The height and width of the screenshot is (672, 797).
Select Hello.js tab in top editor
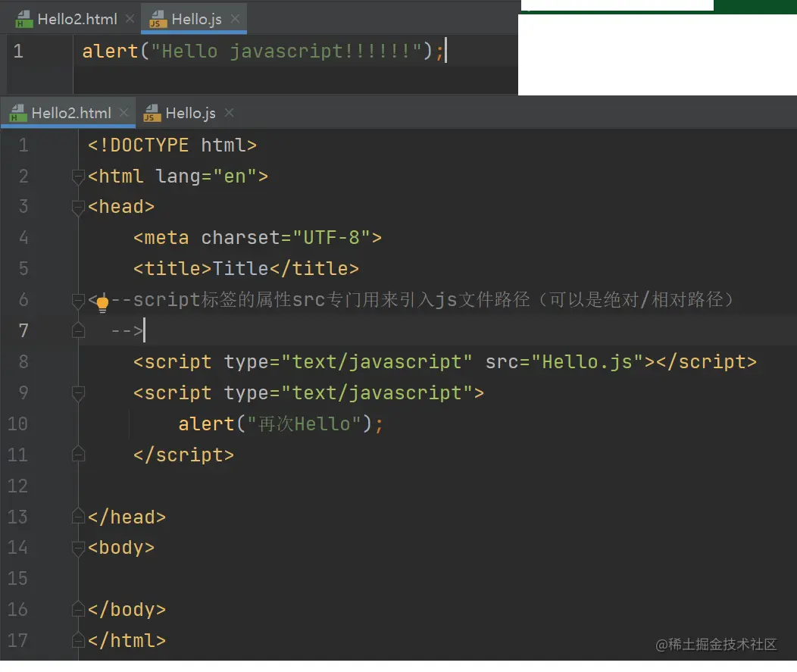tap(194, 19)
